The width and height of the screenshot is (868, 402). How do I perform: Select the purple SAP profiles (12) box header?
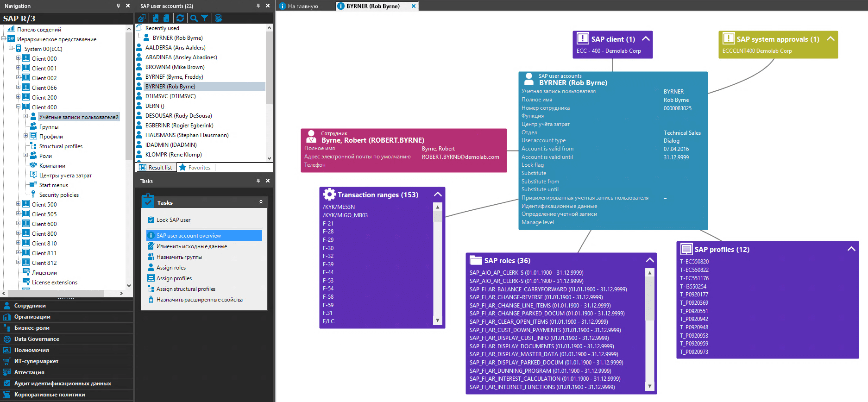tap(767, 249)
